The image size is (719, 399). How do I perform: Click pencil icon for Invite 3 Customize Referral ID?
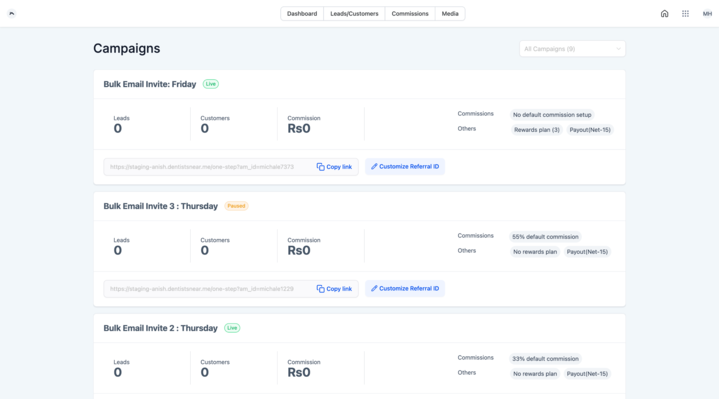374,288
